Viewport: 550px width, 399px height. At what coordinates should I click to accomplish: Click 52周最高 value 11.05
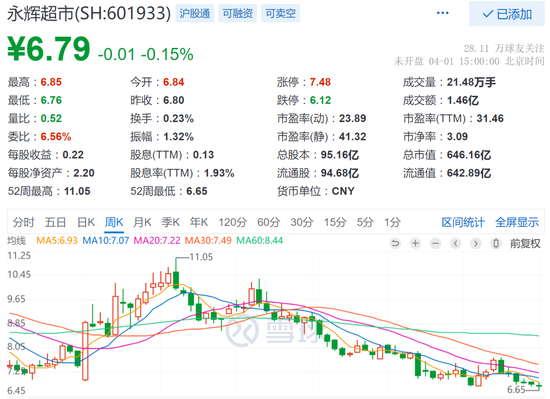pyautogui.click(x=77, y=191)
